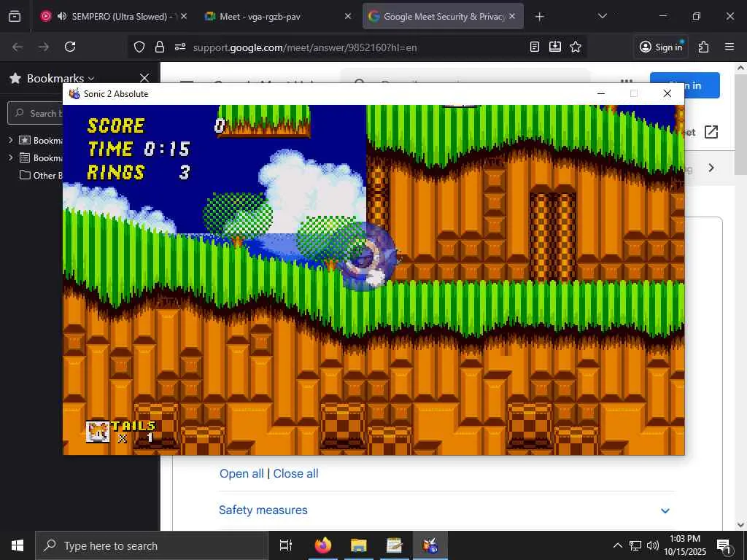This screenshot has width=747, height=560.
Task: Select the Google Meet Security & Privacy tab
Action: click(443, 16)
